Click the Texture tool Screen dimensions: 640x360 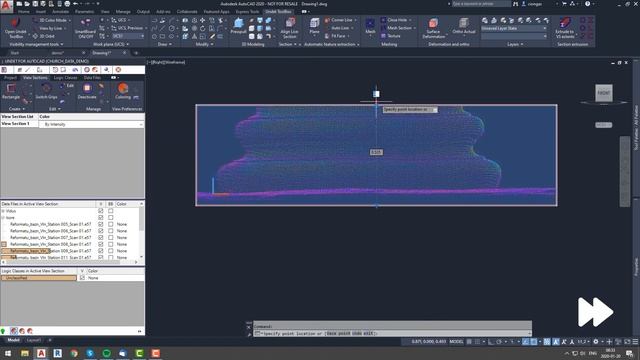391,36
